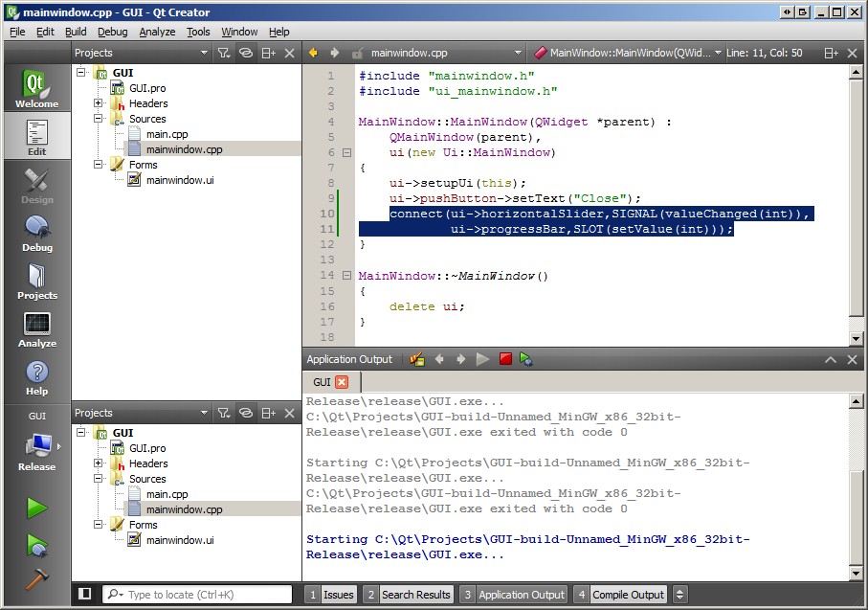Toggle synchronize with editor in top Projects panel
868x610 pixels.
coord(246,53)
